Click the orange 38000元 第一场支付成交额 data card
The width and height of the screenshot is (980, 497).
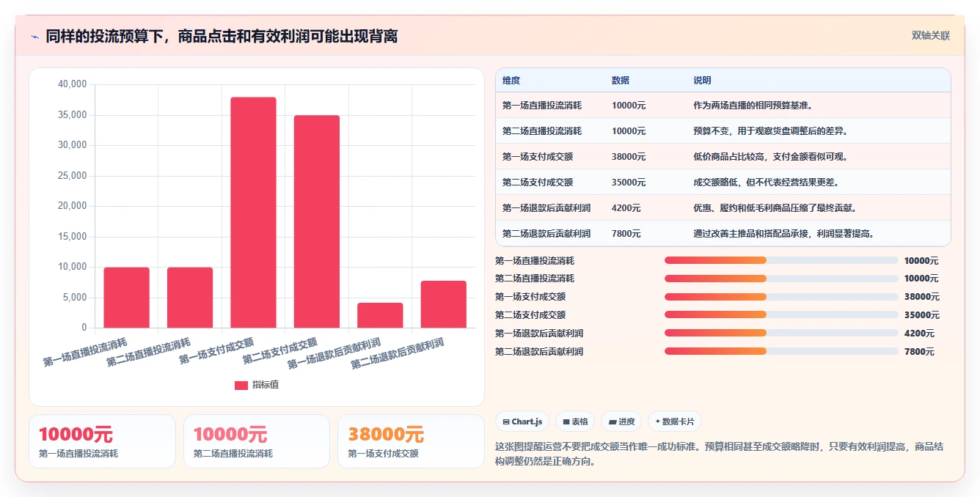coord(411,441)
